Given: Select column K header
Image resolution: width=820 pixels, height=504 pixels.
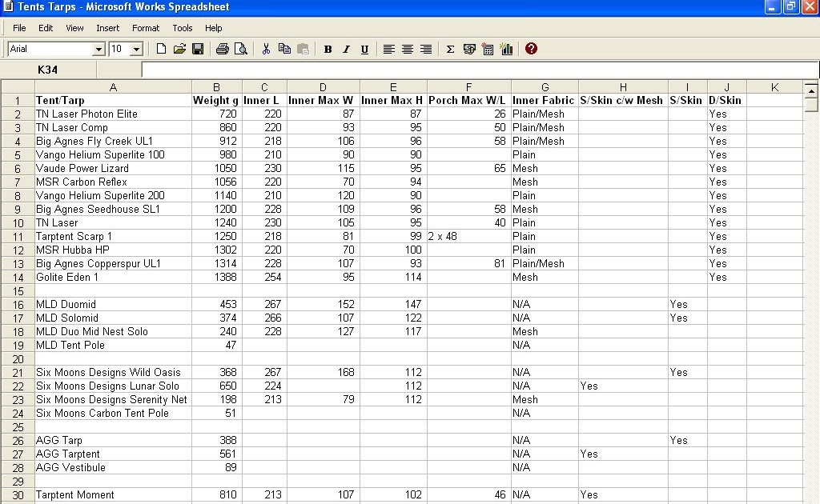Looking at the screenshot, I should [x=775, y=87].
